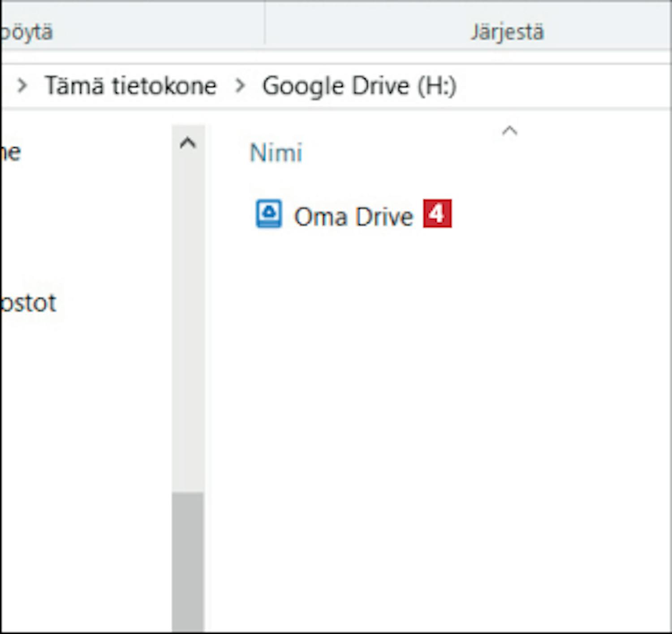This screenshot has width=672, height=634.
Task: Expand the chevron before Google Drive (H:)
Action: [240, 85]
